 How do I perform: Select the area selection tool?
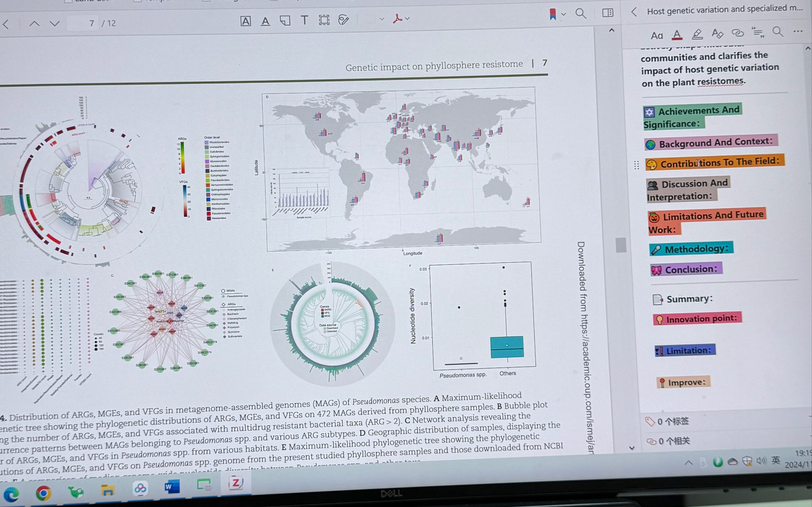click(x=324, y=20)
